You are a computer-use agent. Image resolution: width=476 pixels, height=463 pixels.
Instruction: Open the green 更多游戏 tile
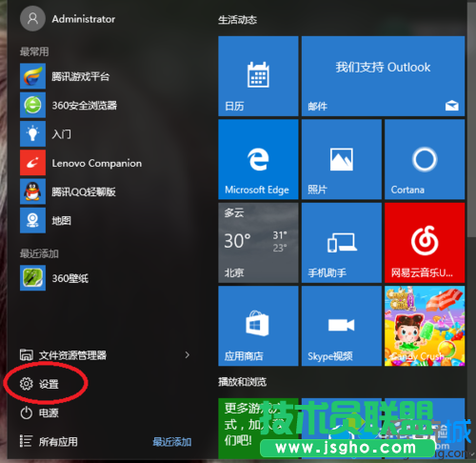tap(258, 428)
